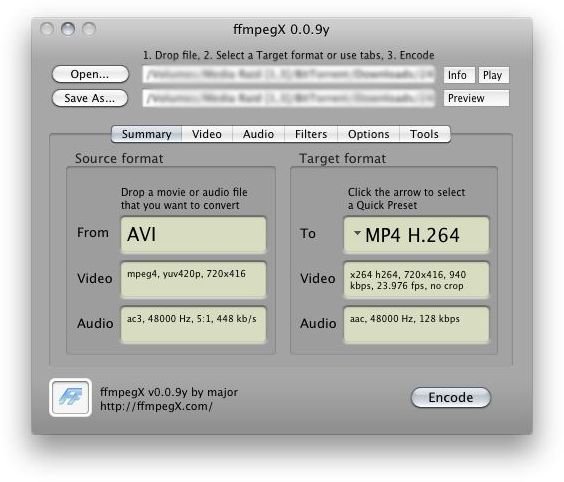Click the From format box showing AVI
This screenshot has height=482, width=564.
point(194,234)
